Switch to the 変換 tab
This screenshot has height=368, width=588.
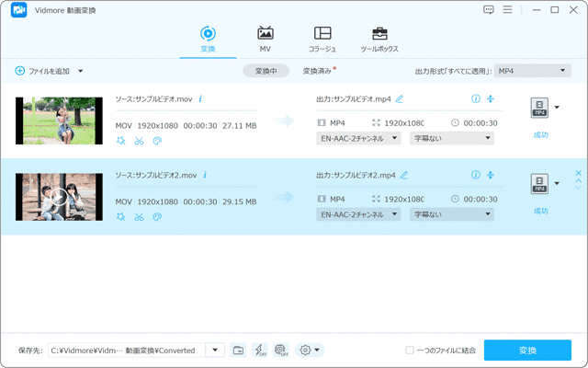click(208, 40)
